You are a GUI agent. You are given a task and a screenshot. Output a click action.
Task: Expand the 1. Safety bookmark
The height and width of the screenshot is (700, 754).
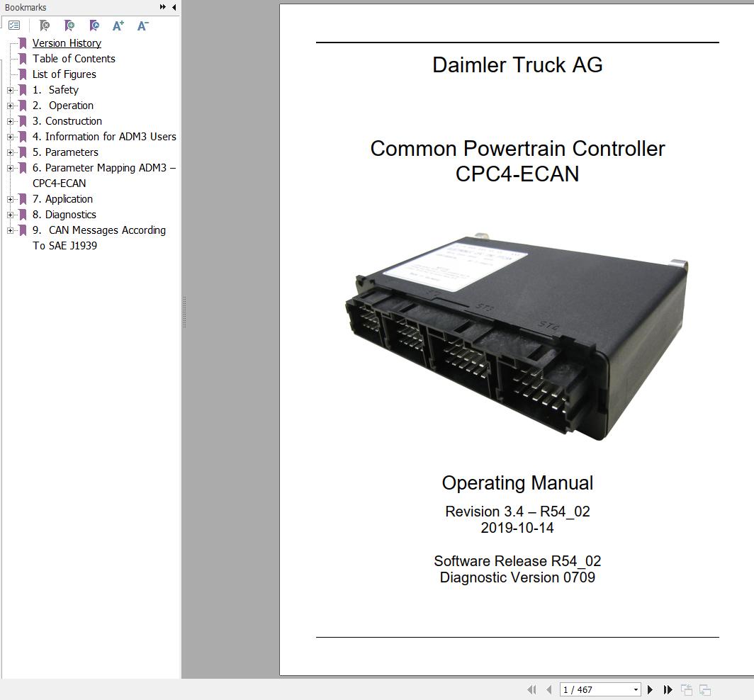10,90
